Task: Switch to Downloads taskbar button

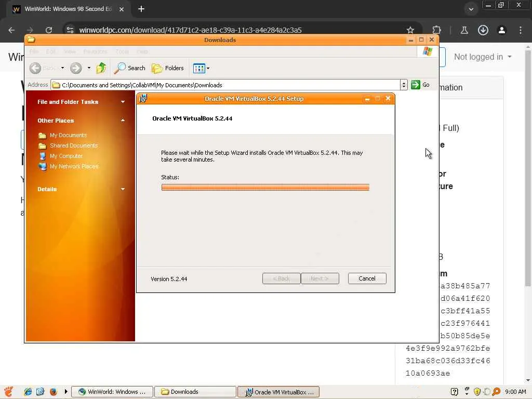Action: (195, 392)
